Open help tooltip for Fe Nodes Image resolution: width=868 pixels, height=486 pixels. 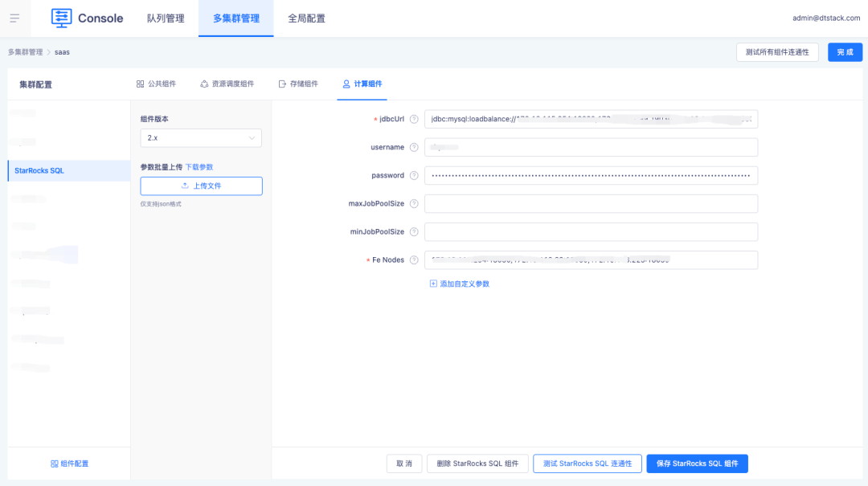tap(414, 260)
